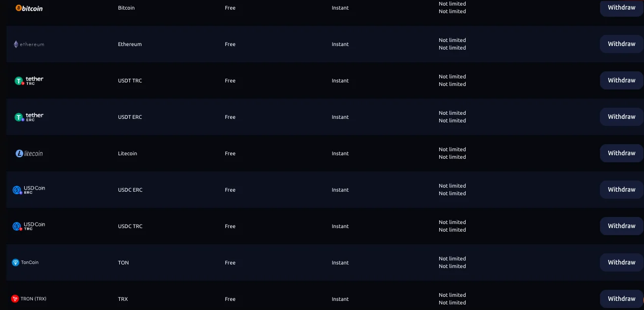Click the Ethereum logo icon
Screen dimensions: 644x310
click(x=29, y=45)
